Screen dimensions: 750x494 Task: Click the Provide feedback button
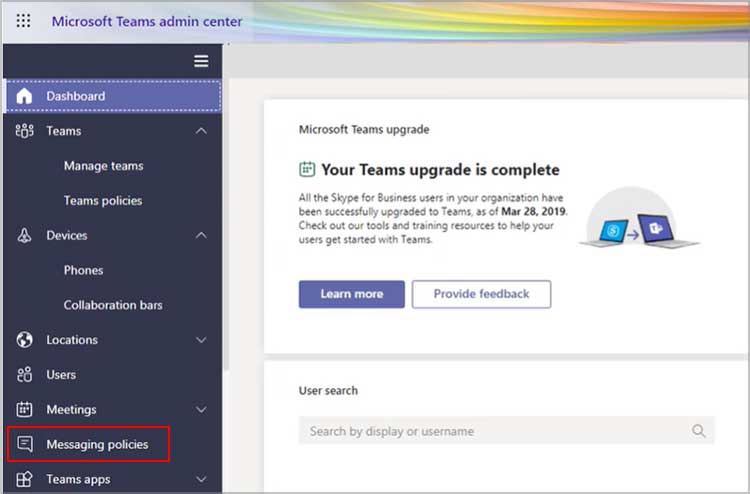click(x=481, y=294)
